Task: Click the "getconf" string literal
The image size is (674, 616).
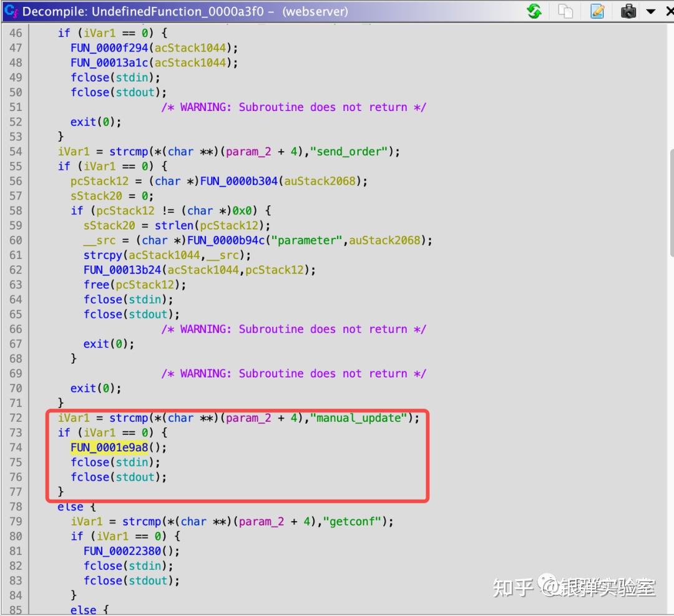Action: click(x=352, y=522)
